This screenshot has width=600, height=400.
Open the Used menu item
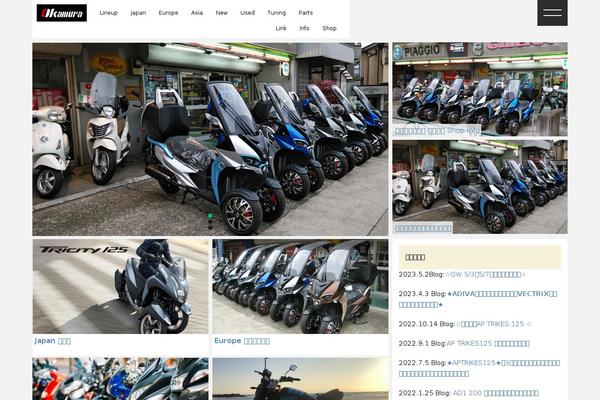[x=248, y=13]
